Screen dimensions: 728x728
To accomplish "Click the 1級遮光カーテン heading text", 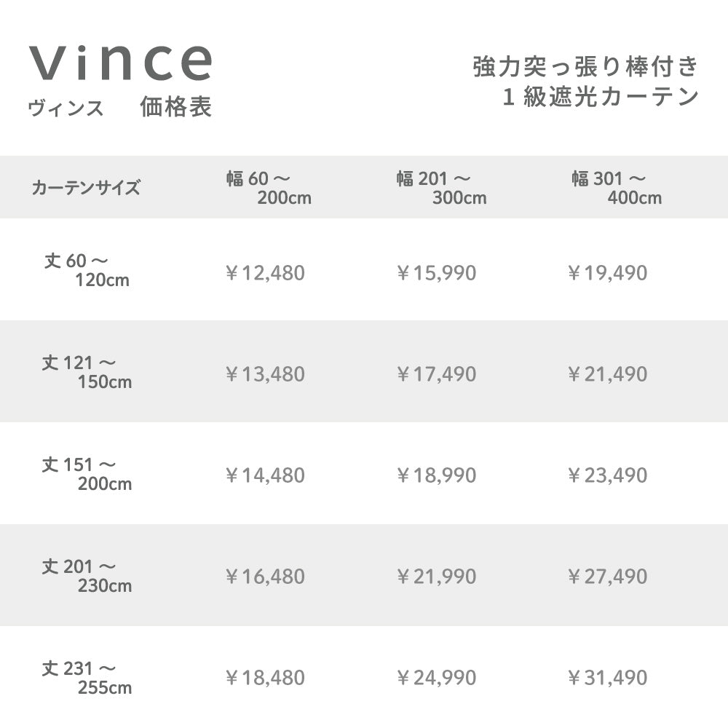I will (601, 98).
